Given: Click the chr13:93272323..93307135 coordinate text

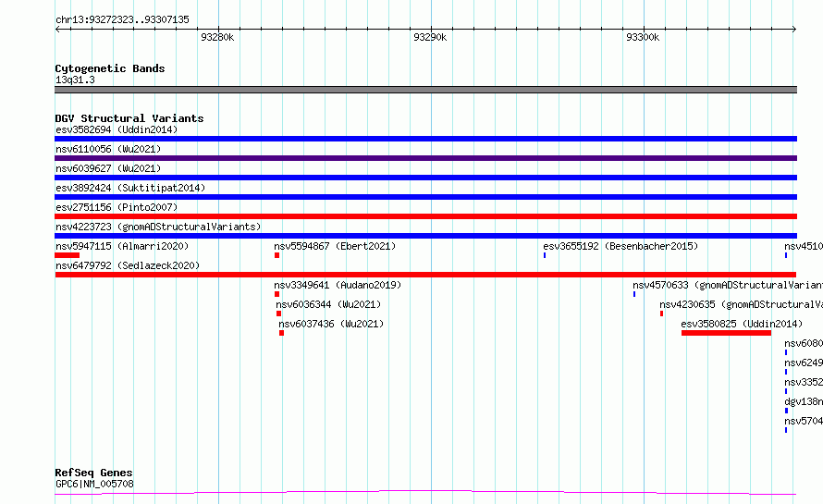Looking at the screenshot, I should click(x=122, y=20).
